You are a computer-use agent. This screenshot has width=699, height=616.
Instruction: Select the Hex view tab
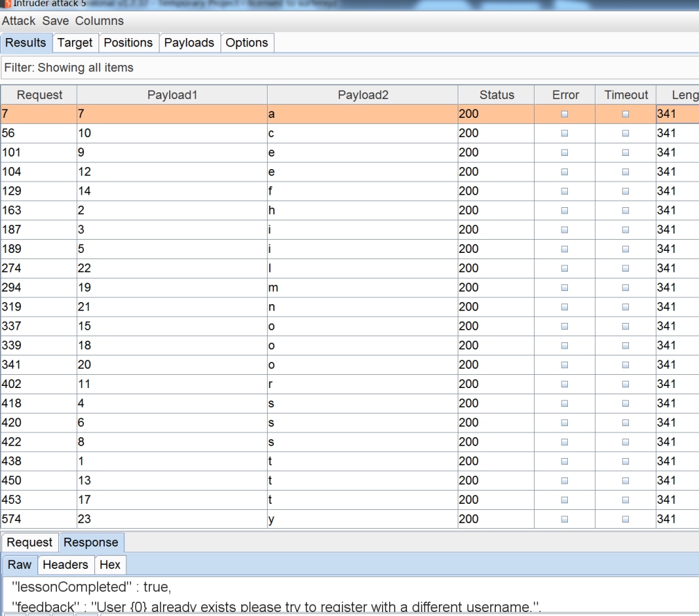pyautogui.click(x=110, y=565)
